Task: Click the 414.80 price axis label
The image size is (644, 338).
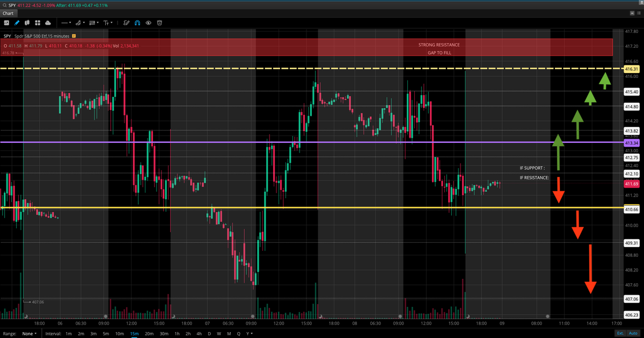Action: click(x=632, y=107)
